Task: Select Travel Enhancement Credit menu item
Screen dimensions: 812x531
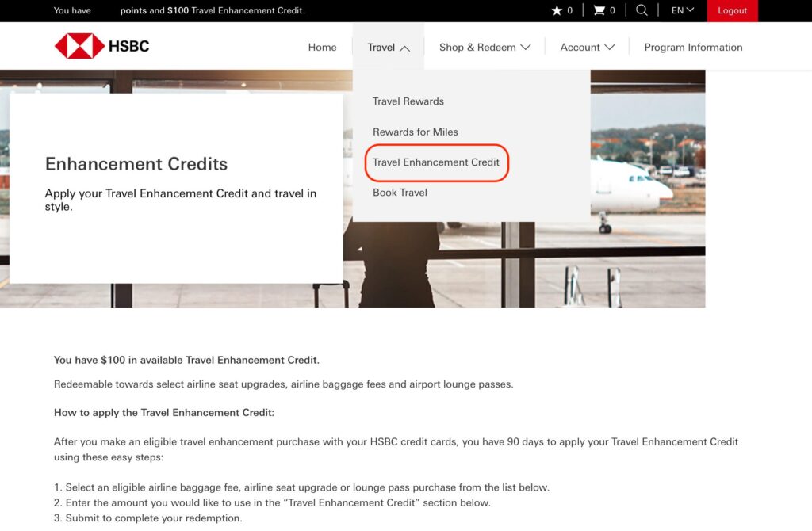Action: coord(436,162)
